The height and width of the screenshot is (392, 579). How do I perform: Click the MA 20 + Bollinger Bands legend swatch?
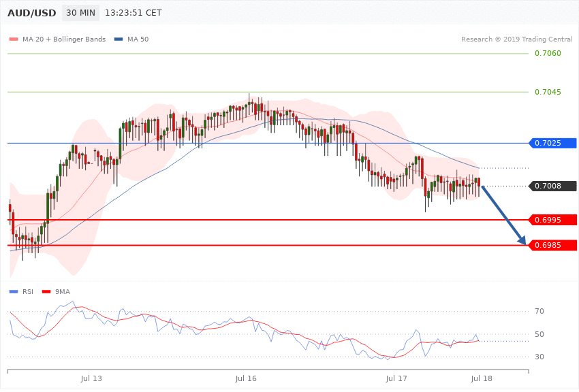(x=14, y=39)
